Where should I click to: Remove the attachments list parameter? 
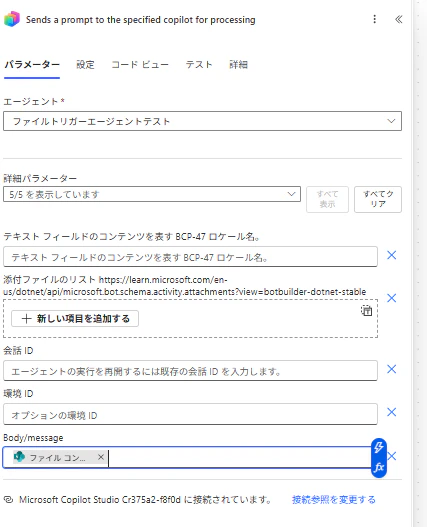pos(391,298)
